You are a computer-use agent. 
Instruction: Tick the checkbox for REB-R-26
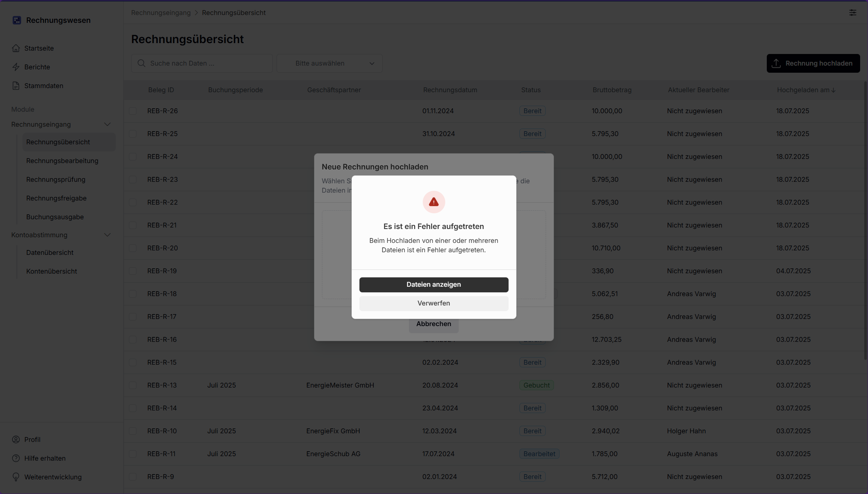[x=133, y=111]
